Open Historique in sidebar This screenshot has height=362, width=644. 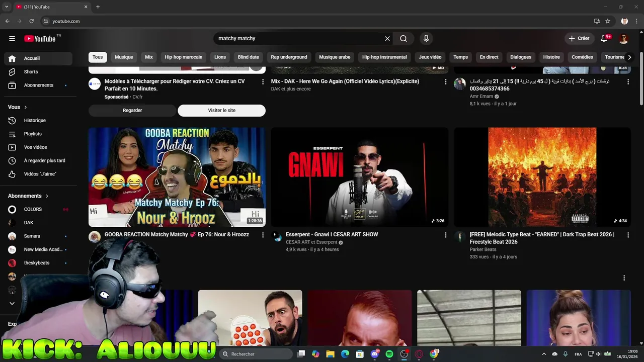pyautogui.click(x=38, y=121)
